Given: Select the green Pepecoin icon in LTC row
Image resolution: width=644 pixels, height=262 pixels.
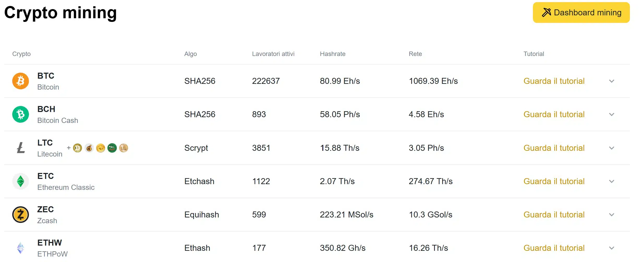Looking at the screenshot, I should point(112,148).
